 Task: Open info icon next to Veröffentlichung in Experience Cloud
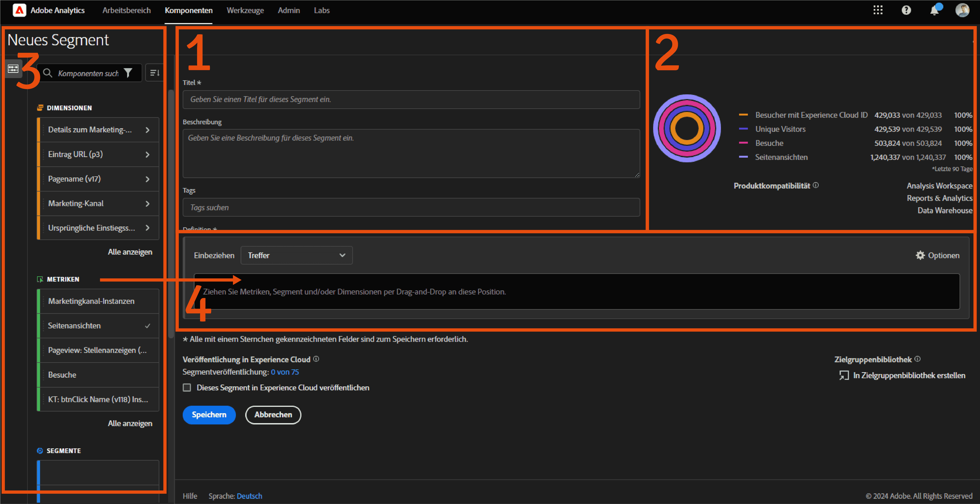[x=316, y=359]
